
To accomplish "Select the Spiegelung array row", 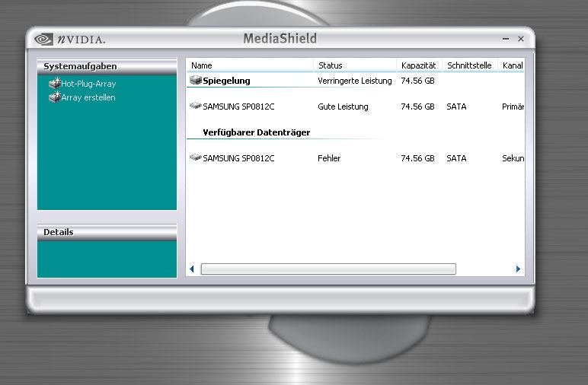I will point(355,81).
